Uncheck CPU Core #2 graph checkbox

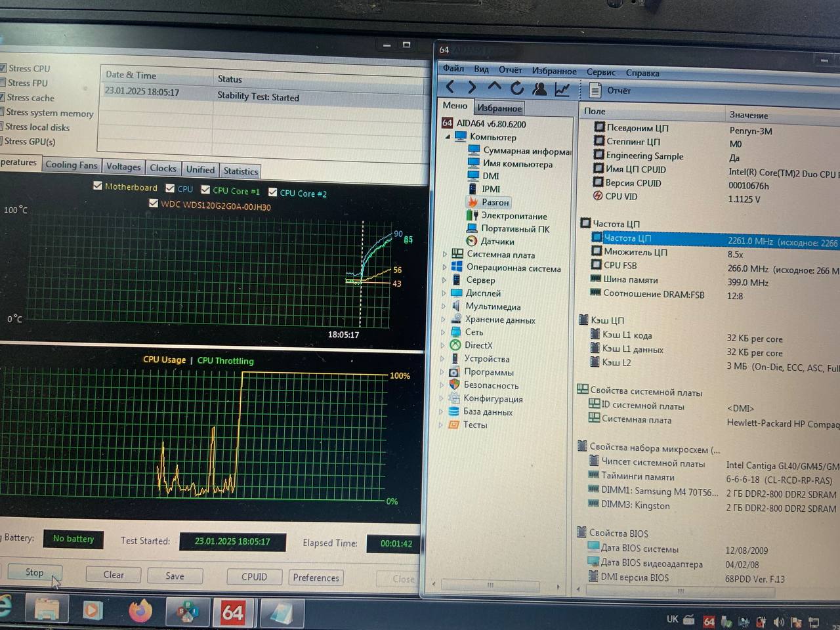click(272, 192)
